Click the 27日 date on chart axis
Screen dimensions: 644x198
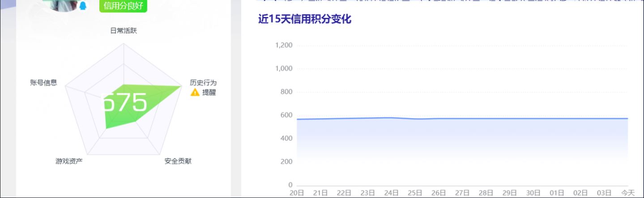[462, 193]
